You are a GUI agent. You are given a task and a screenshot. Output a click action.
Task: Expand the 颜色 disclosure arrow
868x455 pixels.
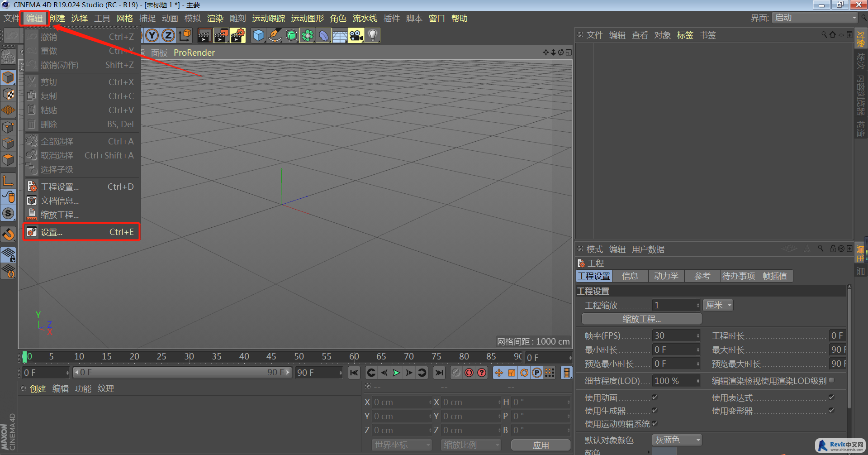tap(649, 452)
